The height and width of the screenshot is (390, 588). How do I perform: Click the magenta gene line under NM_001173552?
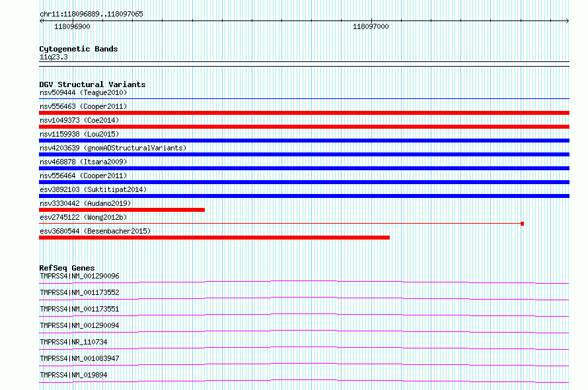coord(304,298)
